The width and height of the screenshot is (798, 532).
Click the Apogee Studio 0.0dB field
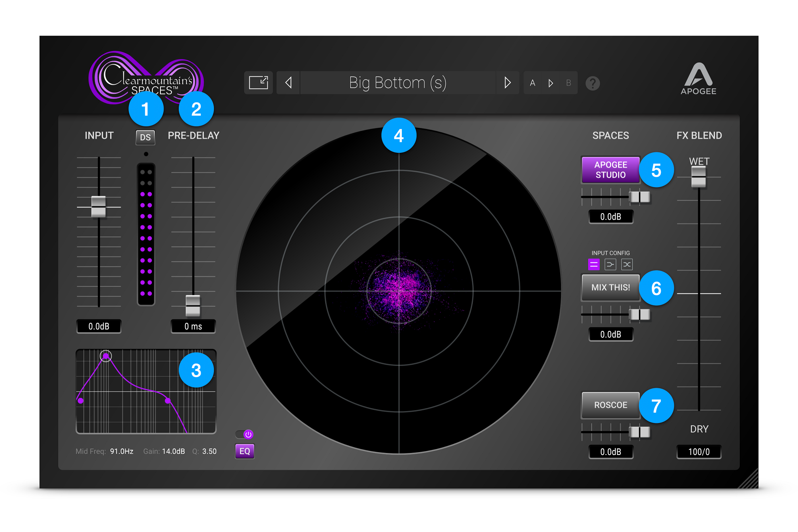click(611, 217)
